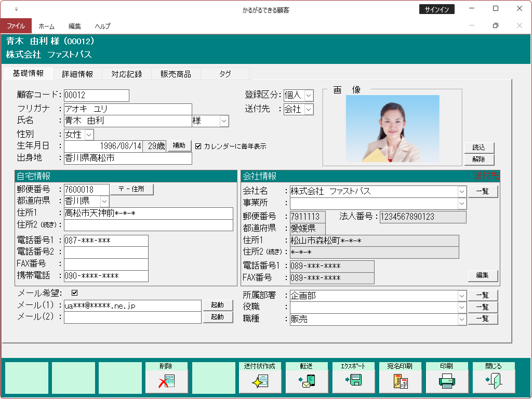Uncheck the mail preference checkbox
Viewport: 532px width, 399px height.
tap(74, 292)
